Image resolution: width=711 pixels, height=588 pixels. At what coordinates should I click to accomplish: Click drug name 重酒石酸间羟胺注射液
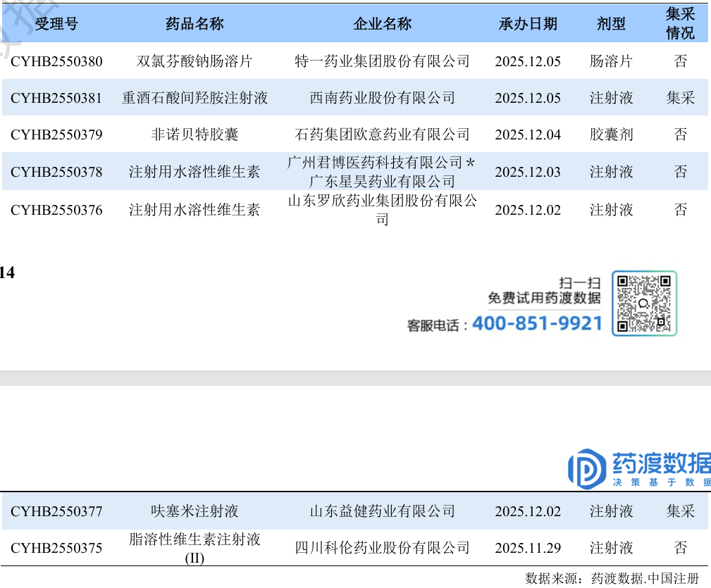coord(194,98)
